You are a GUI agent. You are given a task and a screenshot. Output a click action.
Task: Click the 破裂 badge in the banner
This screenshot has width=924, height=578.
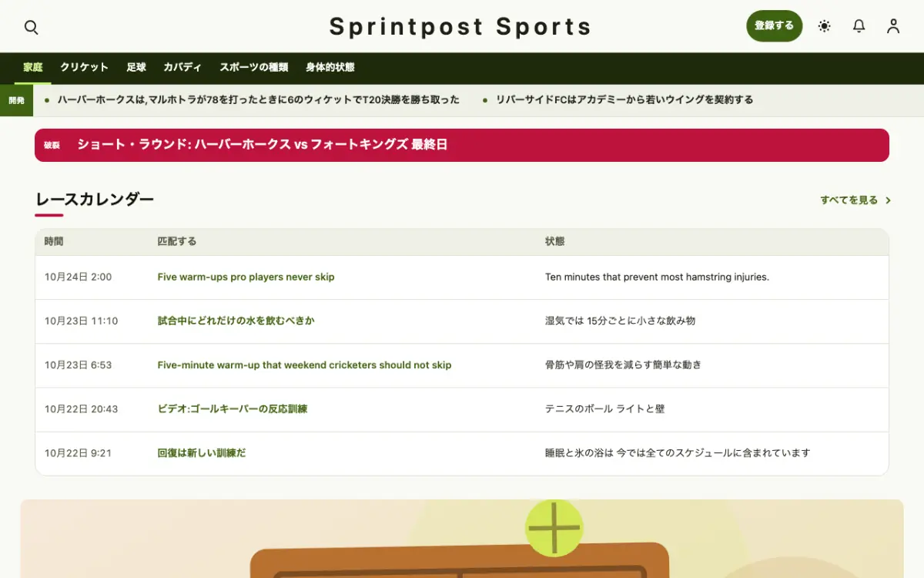point(52,145)
